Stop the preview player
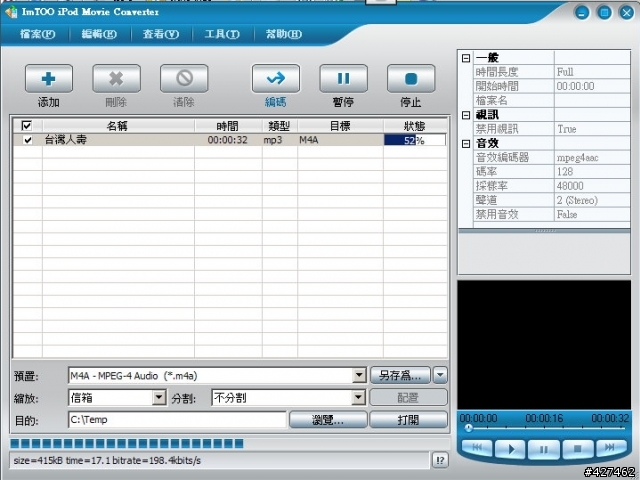The width and height of the screenshot is (640, 480). coord(578,449)
